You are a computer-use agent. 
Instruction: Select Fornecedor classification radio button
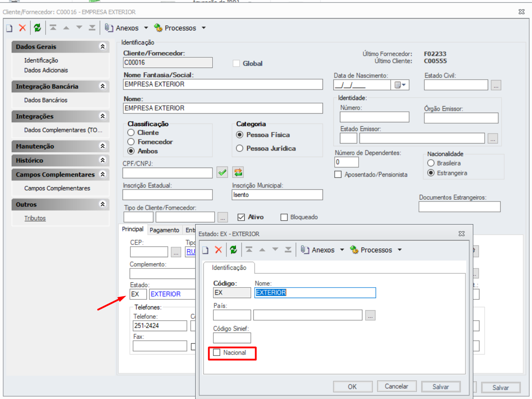coord(130,142)
